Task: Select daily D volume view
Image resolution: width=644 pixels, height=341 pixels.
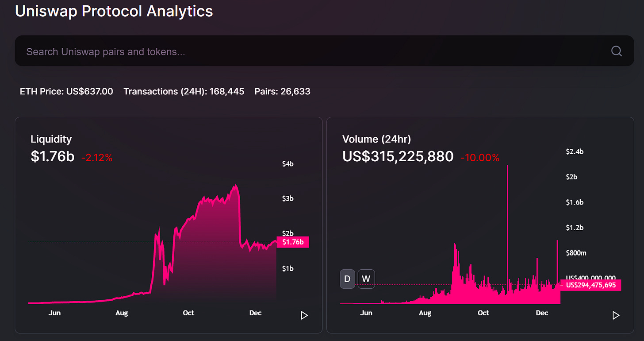Action: 347,279
